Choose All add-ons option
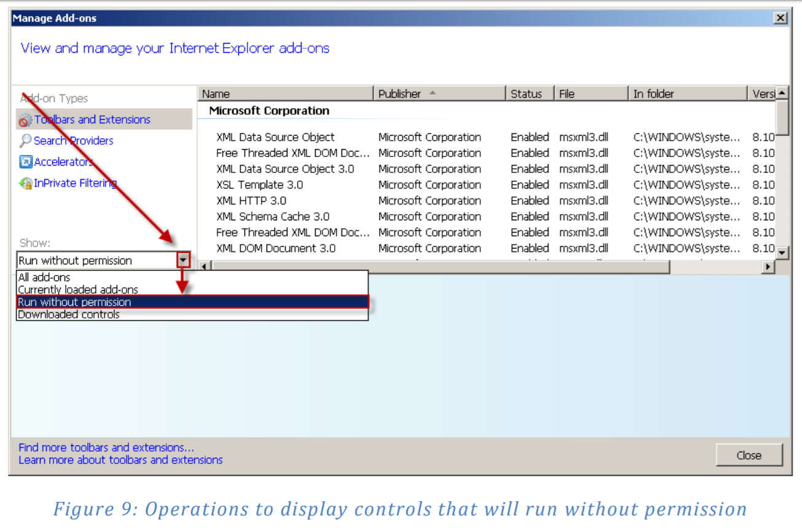The image size is (802, 532). pyautogui.click(x=192, y=277)
